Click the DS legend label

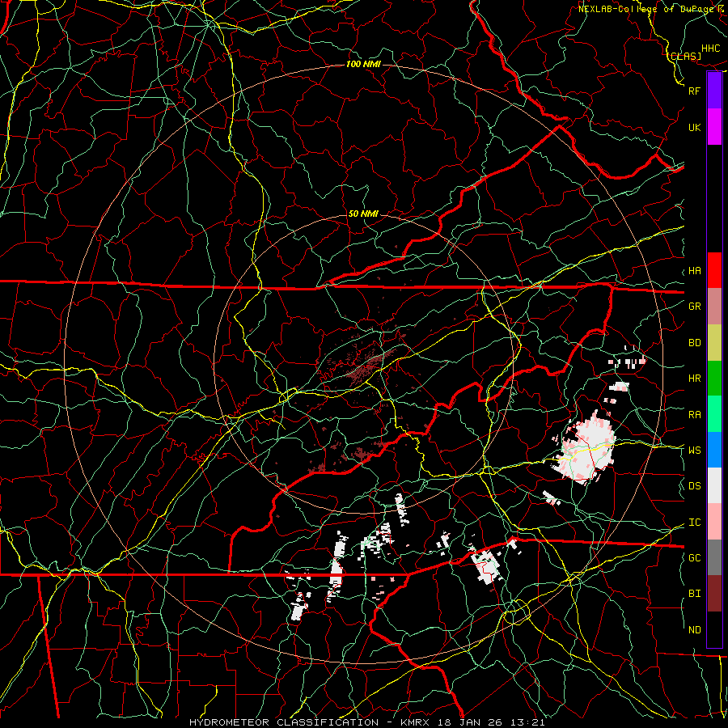point(694,486)
